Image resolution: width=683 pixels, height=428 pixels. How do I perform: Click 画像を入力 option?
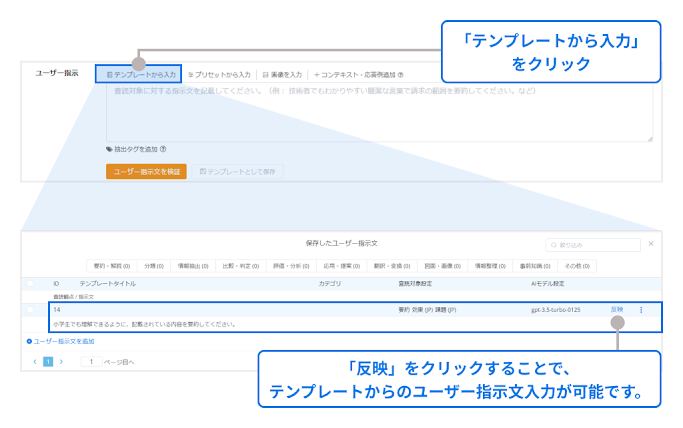pos(282,74)
